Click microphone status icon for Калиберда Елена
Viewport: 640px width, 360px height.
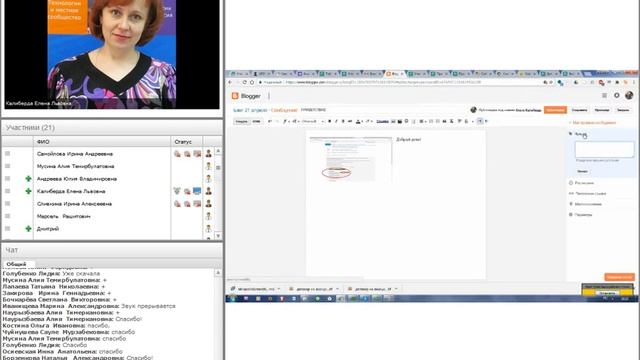point(177,191)
